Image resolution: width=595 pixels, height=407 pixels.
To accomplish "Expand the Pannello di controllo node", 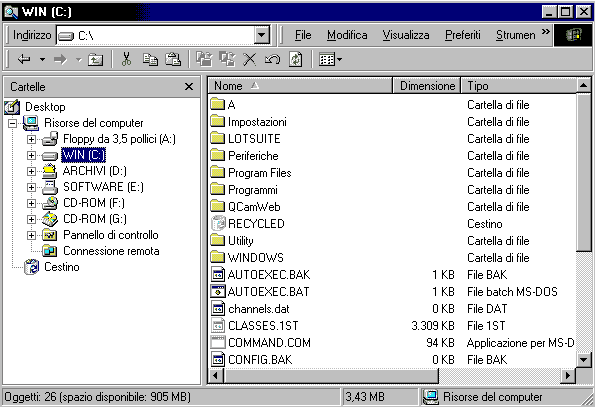I will coord(31,236).
